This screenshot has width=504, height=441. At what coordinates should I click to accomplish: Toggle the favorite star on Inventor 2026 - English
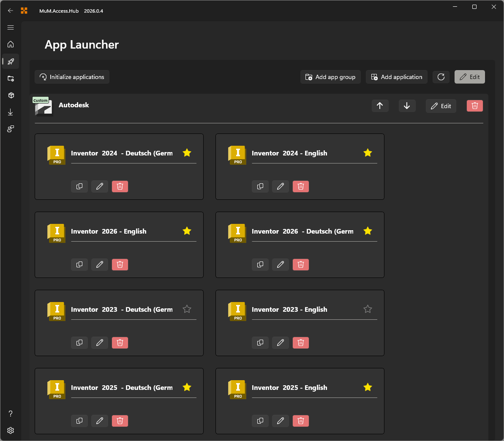point(187,231)
